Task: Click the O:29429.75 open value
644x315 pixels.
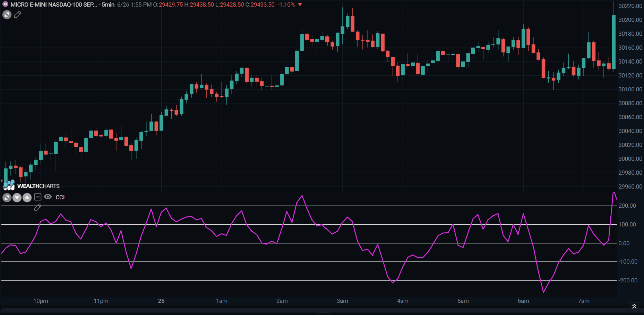Action: click(168, 5)
